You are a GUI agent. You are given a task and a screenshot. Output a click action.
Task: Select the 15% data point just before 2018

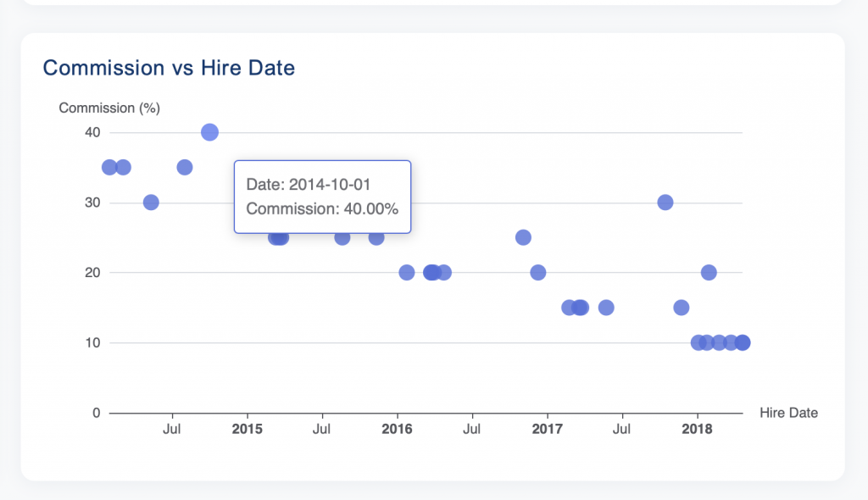682,308
